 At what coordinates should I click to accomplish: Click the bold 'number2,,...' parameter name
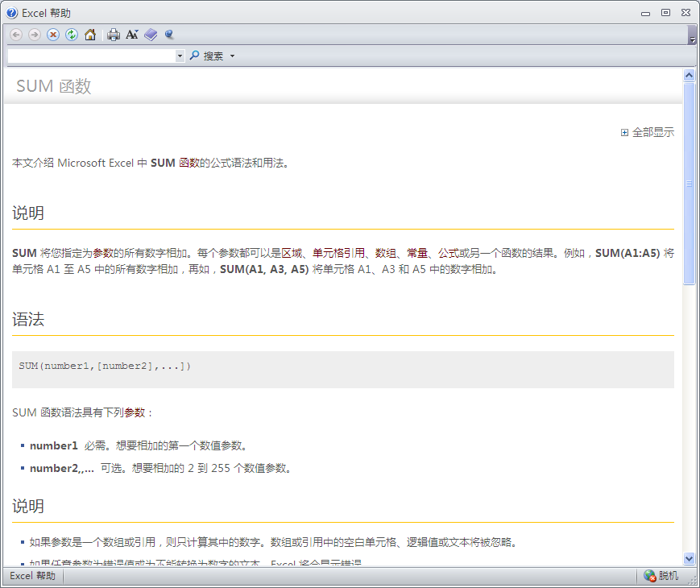pyautogui.click(x=62, y=468)
